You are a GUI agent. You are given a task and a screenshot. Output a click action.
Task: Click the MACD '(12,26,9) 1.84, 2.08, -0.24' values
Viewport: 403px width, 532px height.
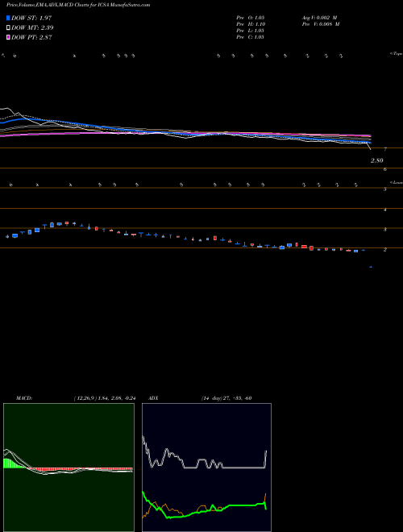pos(105,398)
